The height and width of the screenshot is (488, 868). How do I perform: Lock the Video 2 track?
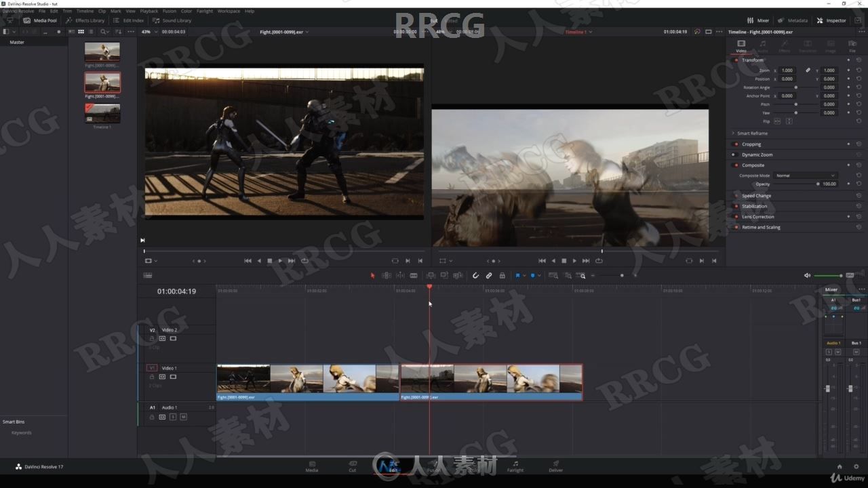coord(152,338)
